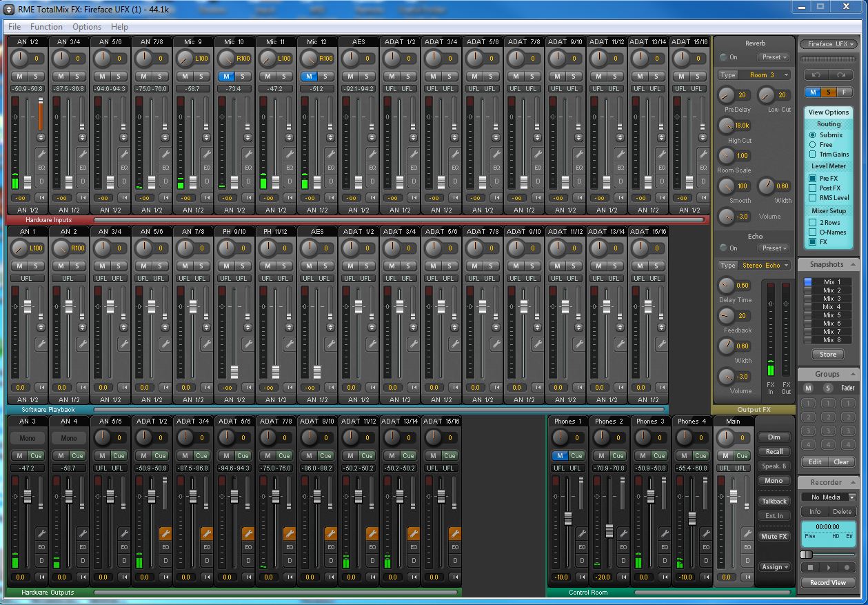
Task: Click recorder position slider
Action: click(807, 555)
